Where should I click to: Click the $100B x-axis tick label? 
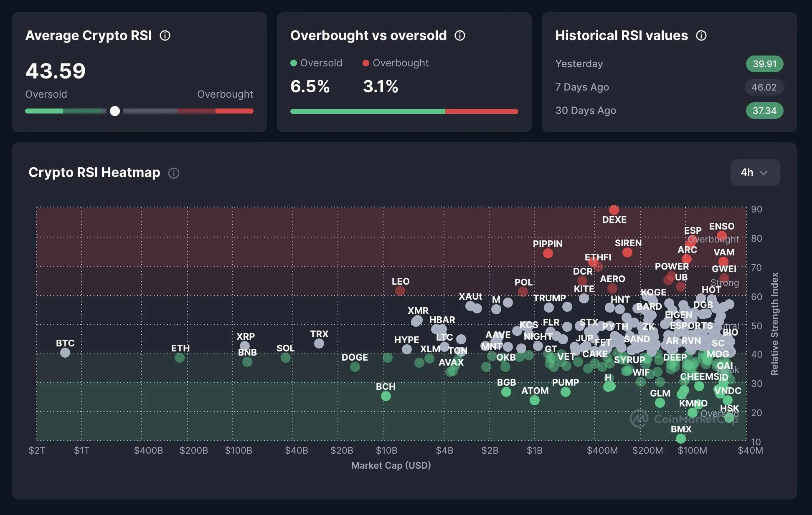pos(239,450)
